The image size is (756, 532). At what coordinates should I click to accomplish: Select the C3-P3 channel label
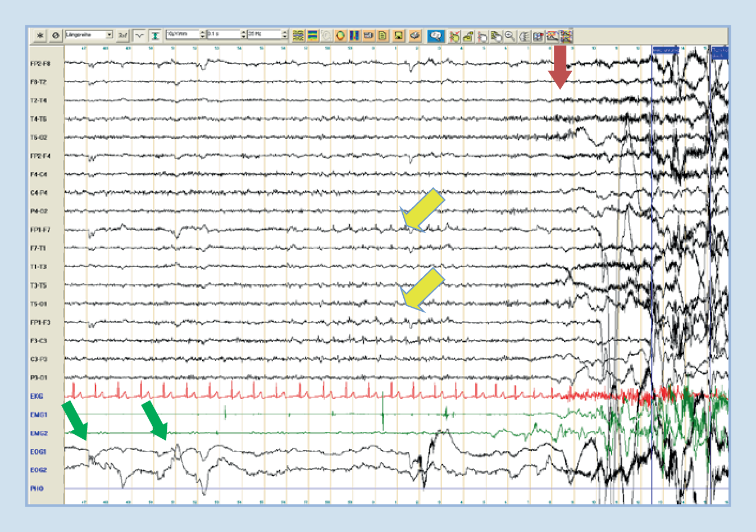[x=38, y=360]
